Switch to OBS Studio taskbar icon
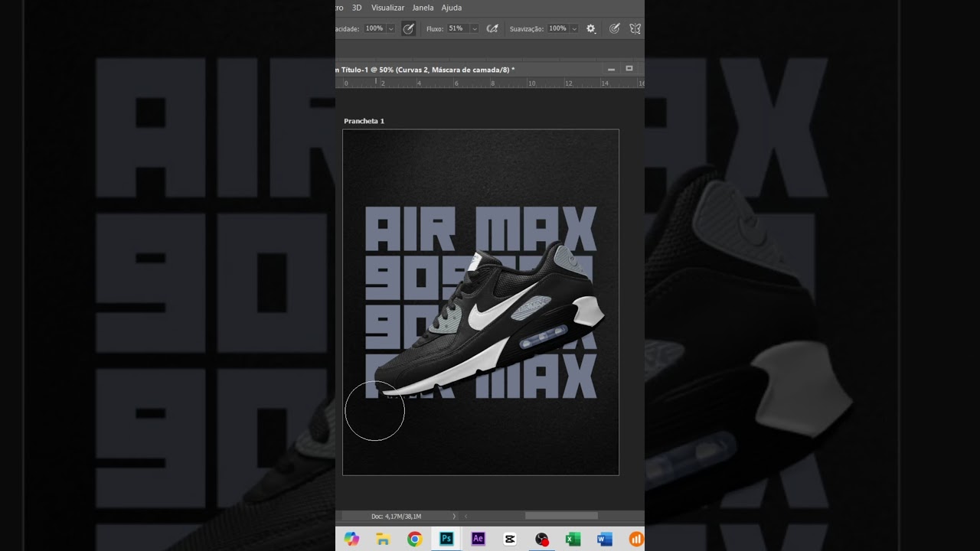Viewport: 980px width, 551px height. [541, 539]
